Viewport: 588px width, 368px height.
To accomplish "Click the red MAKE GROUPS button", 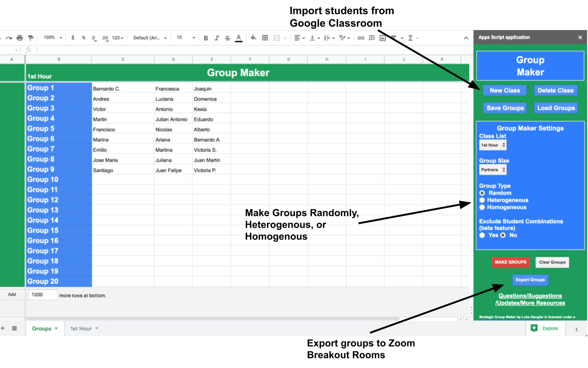I will click(510, 262).
